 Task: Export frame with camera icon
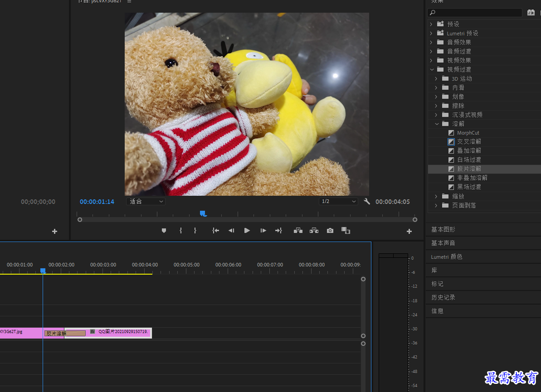pyautogui.click(x=330, y=231)
